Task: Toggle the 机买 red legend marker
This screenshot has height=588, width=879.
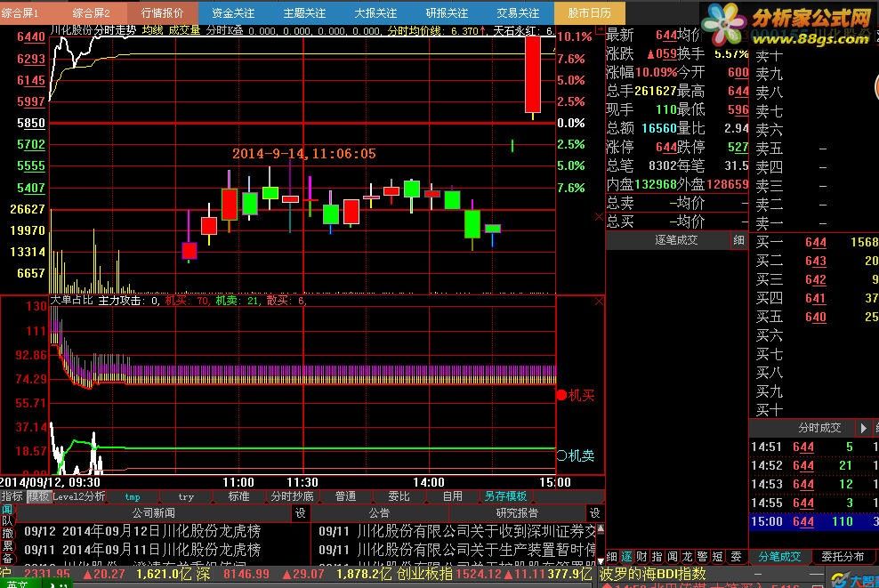Action: click(x=561, y=395)
